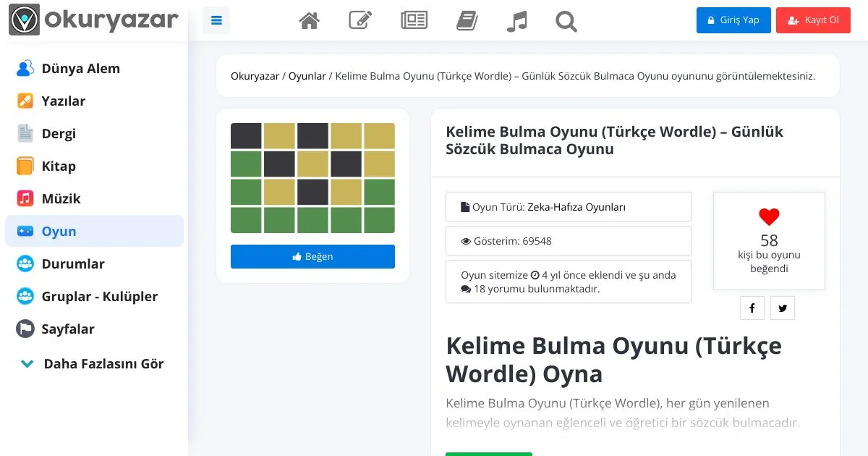Click the red heart like icon
868x456 pixels.
[769, 216]
